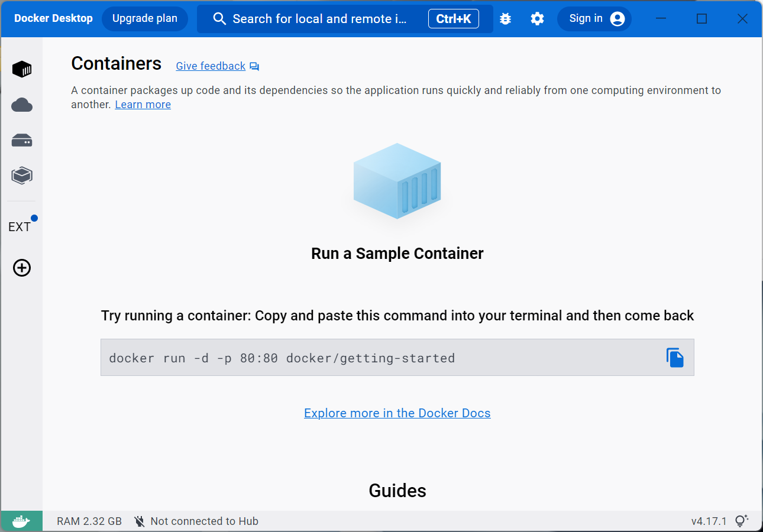Open Settings via the gear icon
This screenshot has height=532, width=763.
coord(537,19)
